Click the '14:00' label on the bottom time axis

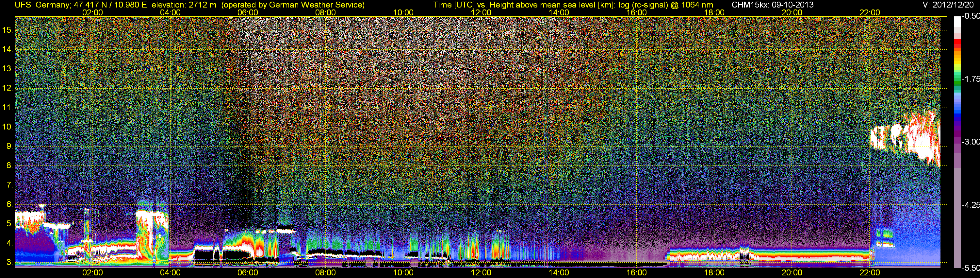559,273
